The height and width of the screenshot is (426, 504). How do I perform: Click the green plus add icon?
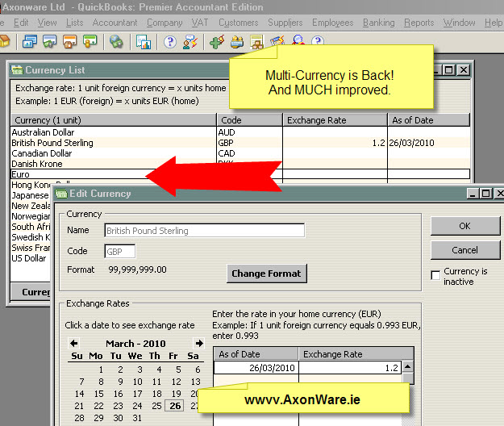click(217, 42)
